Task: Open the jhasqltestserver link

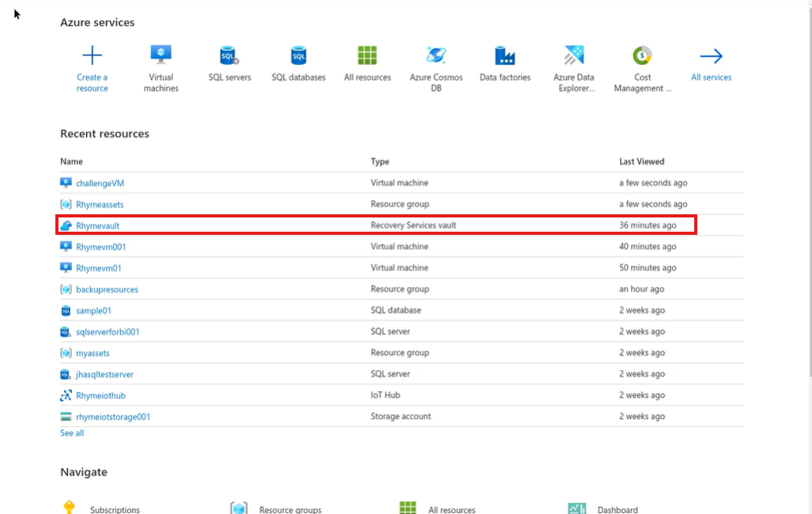Action: point(104,375)
